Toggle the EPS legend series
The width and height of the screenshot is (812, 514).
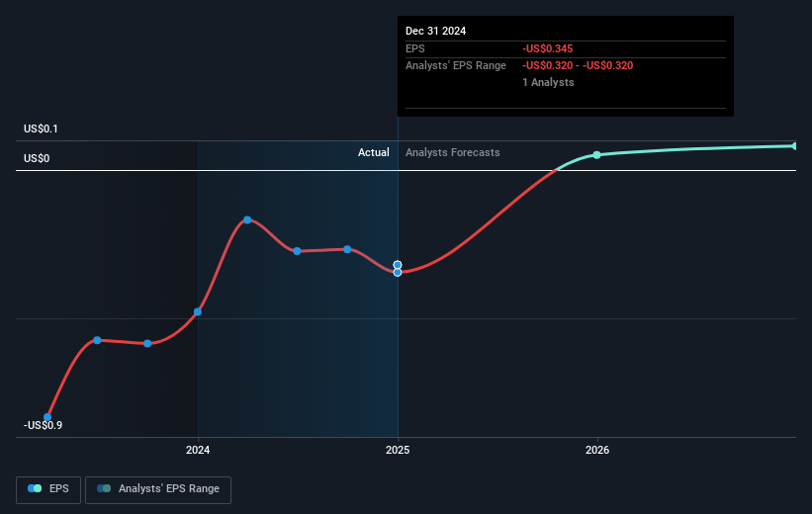tap(48, 489)
